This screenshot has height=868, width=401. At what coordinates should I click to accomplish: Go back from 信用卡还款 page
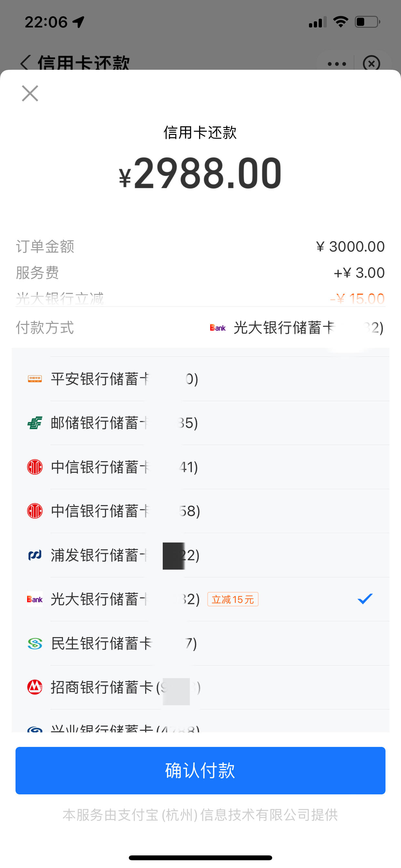click(x=25, y=63)
